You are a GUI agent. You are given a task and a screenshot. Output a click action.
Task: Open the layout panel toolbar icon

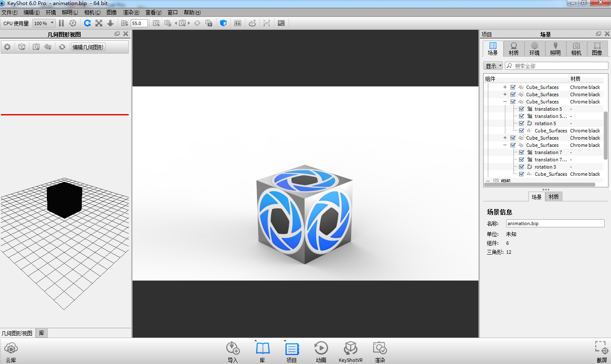tap(238, 23)
